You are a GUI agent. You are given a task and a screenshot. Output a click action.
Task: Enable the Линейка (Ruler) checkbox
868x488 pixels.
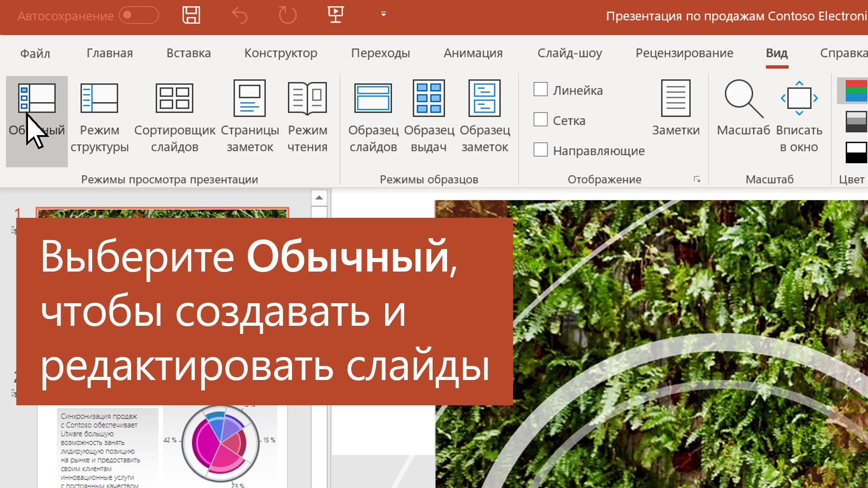(x=541, y=89)
